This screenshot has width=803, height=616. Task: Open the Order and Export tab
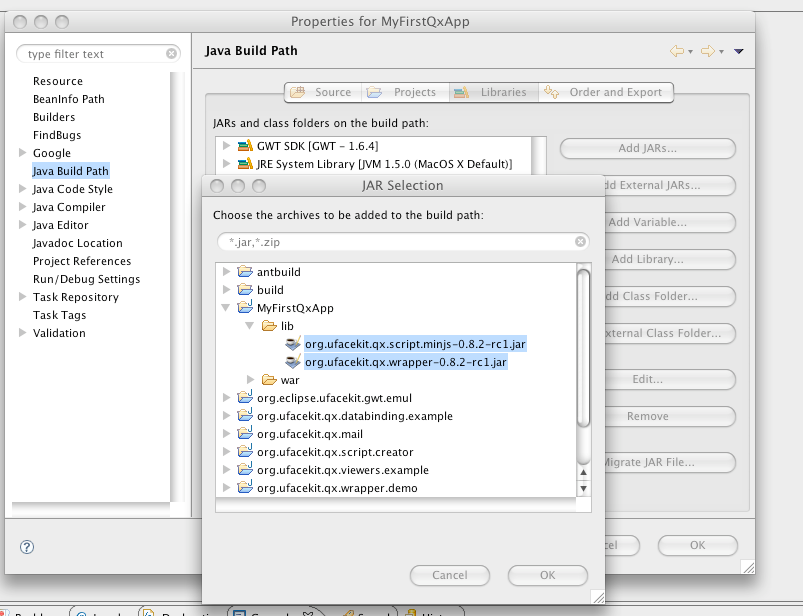(606, 92)
